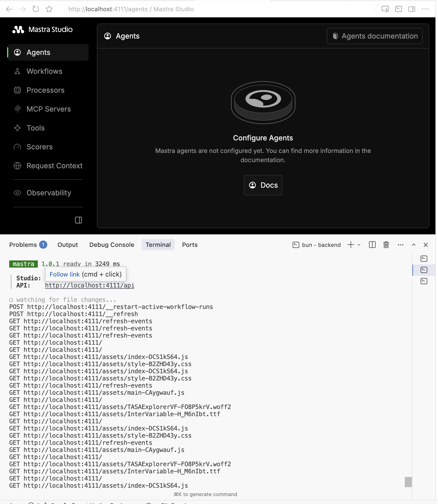438x504 pixels.
Task: Open Observability from the sidebar
Action: click(48, 193)
